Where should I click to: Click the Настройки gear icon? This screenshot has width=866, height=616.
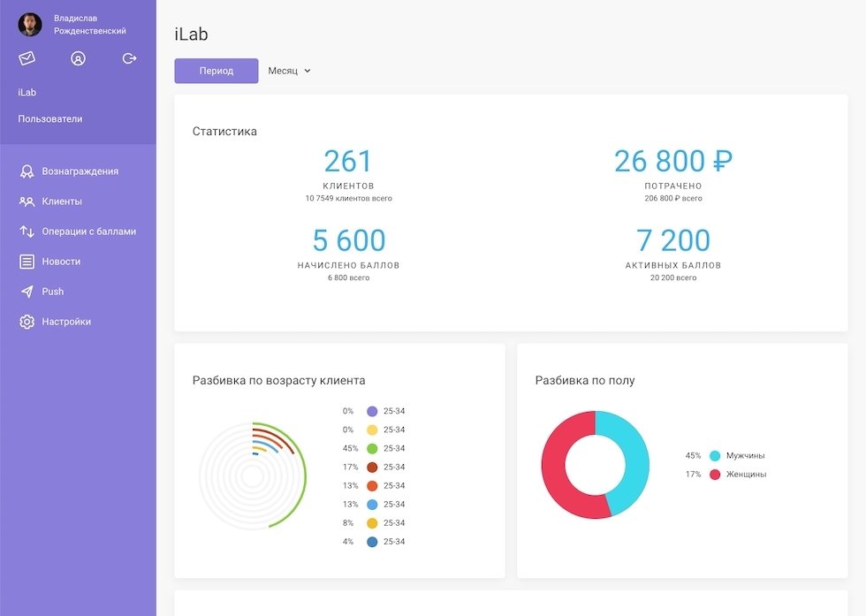click(x=27, y=322)
